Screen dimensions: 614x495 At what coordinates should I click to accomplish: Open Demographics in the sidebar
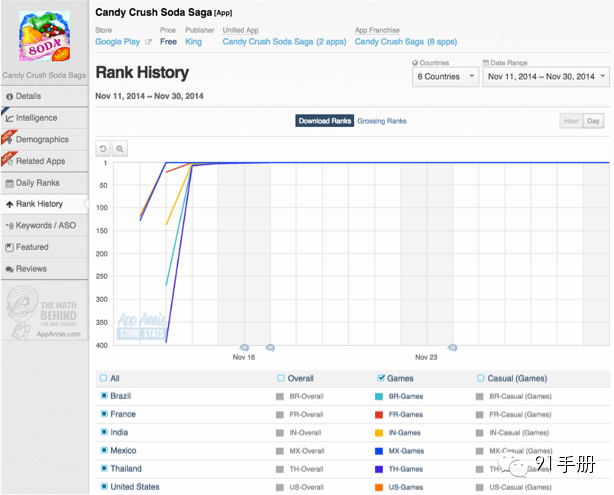click(x=44, y=139)
